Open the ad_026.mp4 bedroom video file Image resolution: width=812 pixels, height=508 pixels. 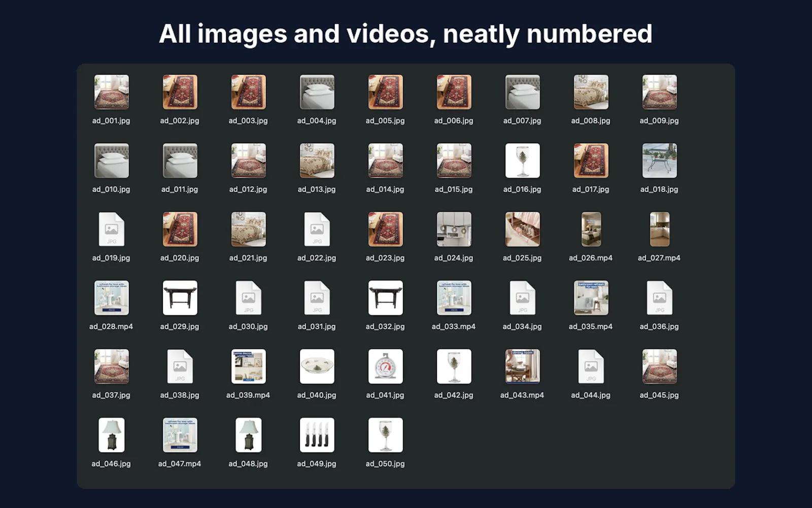[x=591, y=229]
